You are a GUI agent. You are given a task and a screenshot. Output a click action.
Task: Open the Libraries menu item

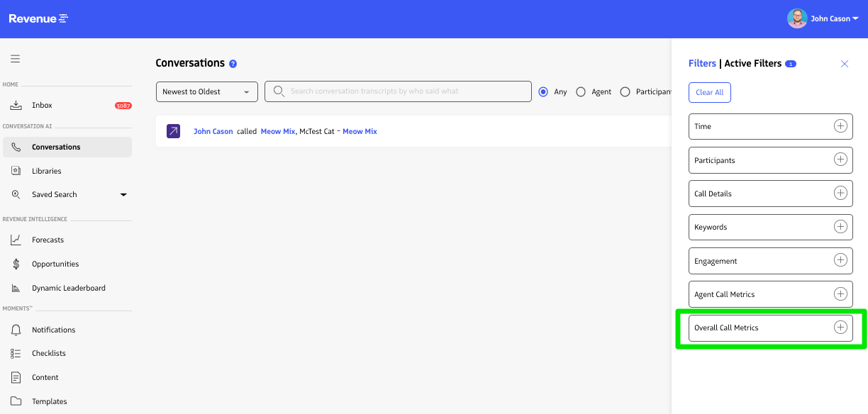pyautogui.click(x=46, y=171)
